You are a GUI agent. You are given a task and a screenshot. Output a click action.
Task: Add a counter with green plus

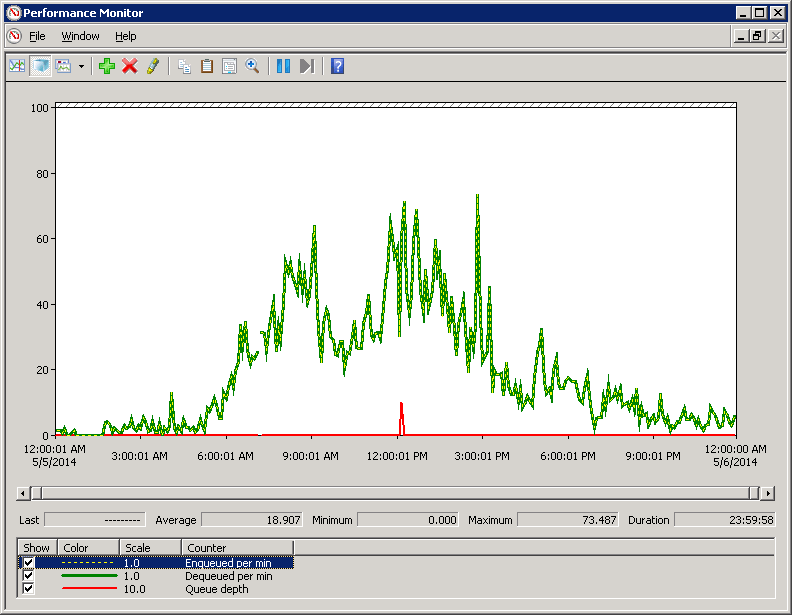107,66
